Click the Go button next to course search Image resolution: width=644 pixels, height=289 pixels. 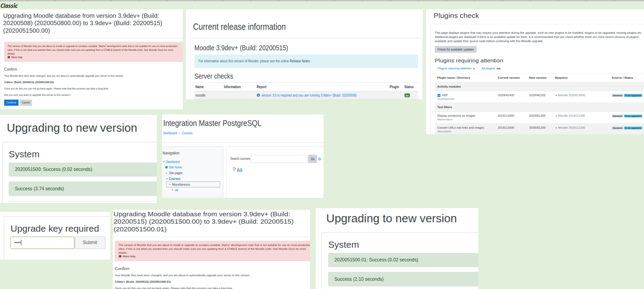point(312,159)
